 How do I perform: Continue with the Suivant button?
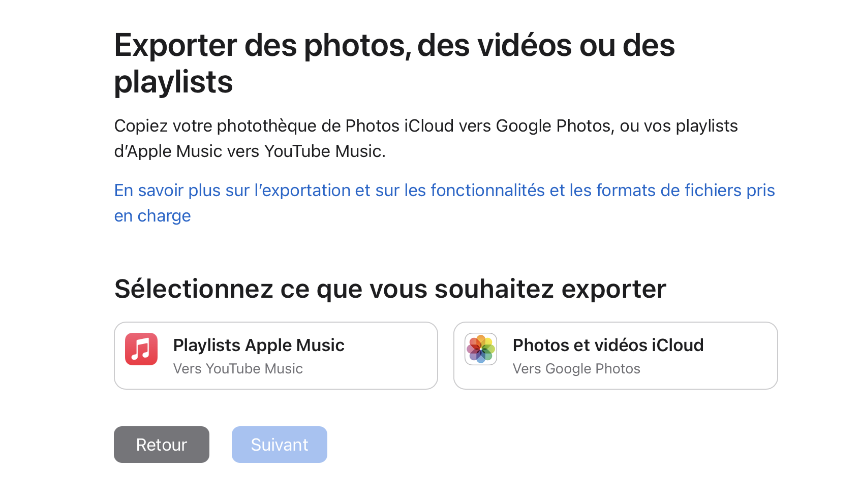click(280, 445)
